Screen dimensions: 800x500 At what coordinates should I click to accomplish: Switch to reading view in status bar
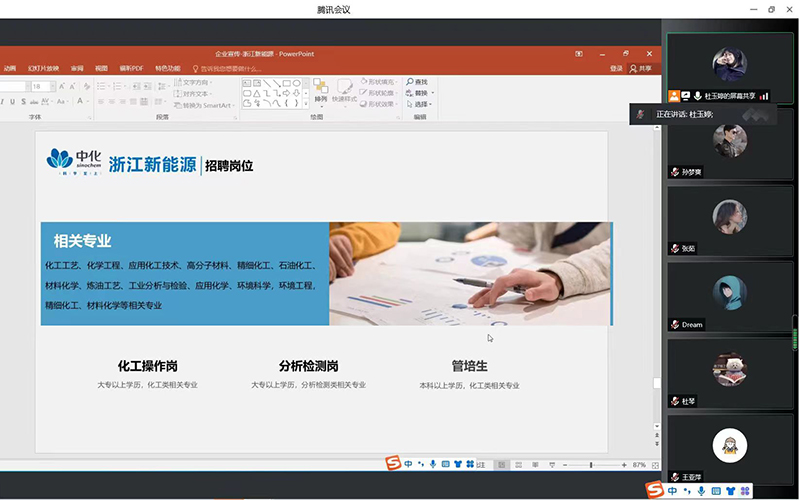[x=535, y=465]
